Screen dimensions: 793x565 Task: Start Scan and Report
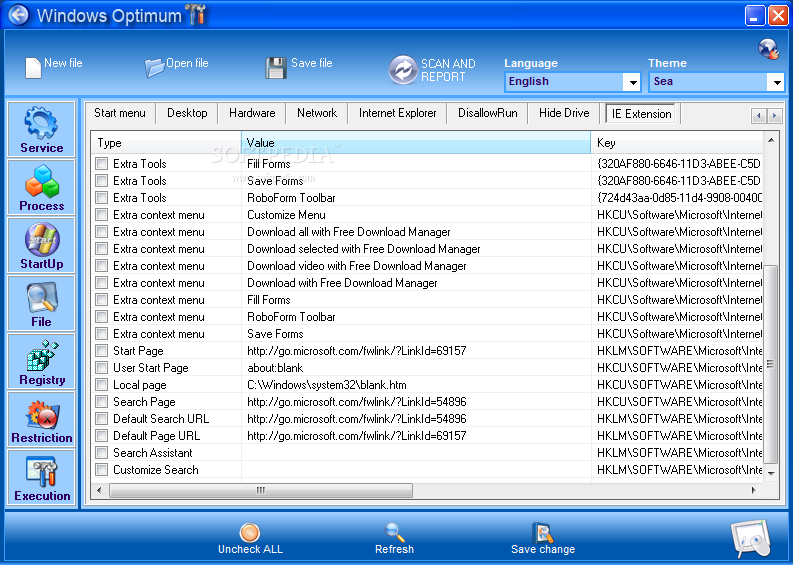[432, 70]
